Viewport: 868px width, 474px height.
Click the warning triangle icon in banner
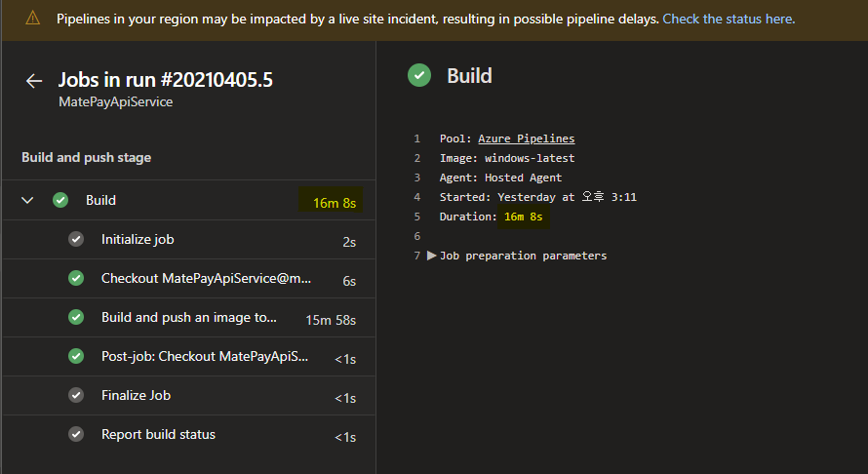tap(32, 19)
